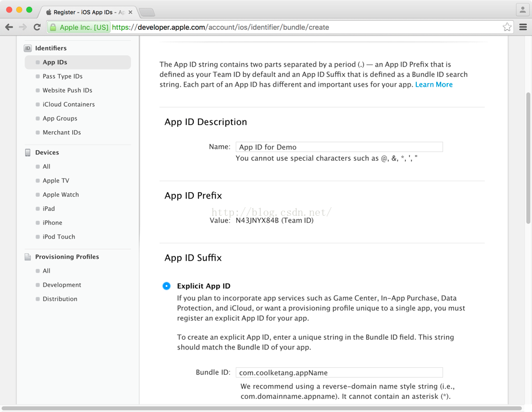Click the horizontal scrollbar at bottom
The height and width of the screenshot is (412, 532).
[261, 408]
